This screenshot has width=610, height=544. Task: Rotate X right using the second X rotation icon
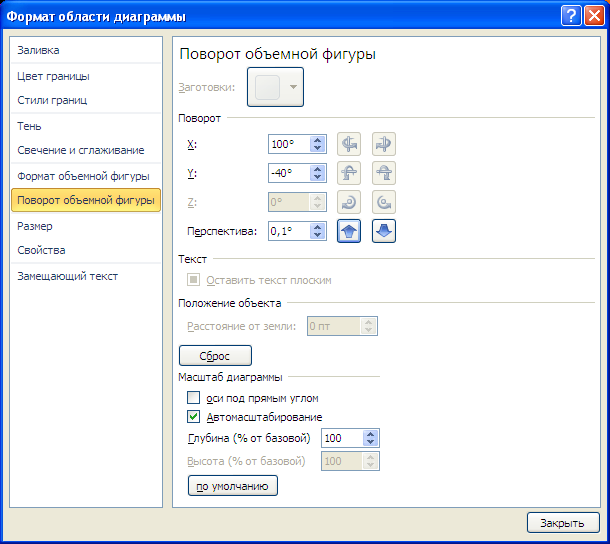pos(384,144)
